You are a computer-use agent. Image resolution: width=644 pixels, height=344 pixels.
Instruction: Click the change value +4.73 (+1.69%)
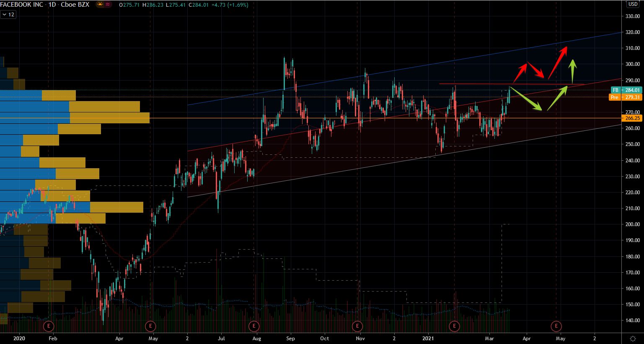(x=230, y=5)
